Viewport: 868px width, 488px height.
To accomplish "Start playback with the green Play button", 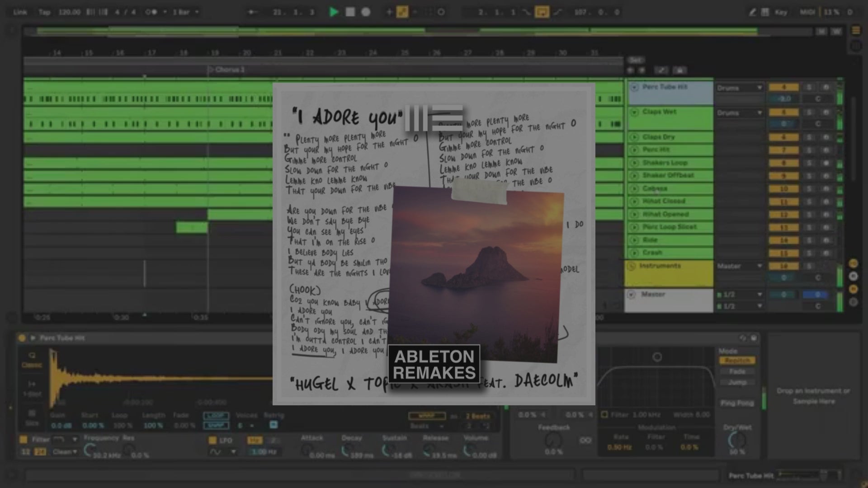I will pos(334,12).
